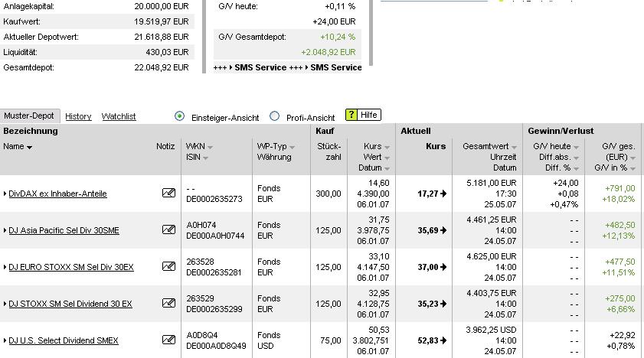The image size is (644, 358).
Task: Sort by Gesamtwert column arrow
Action: tap(514, 147)
